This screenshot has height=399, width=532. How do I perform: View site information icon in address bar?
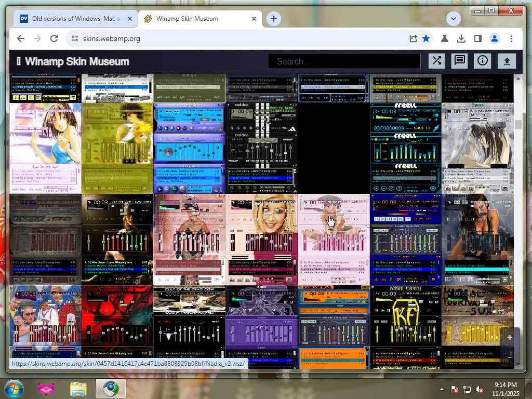(x=75, y=38)
